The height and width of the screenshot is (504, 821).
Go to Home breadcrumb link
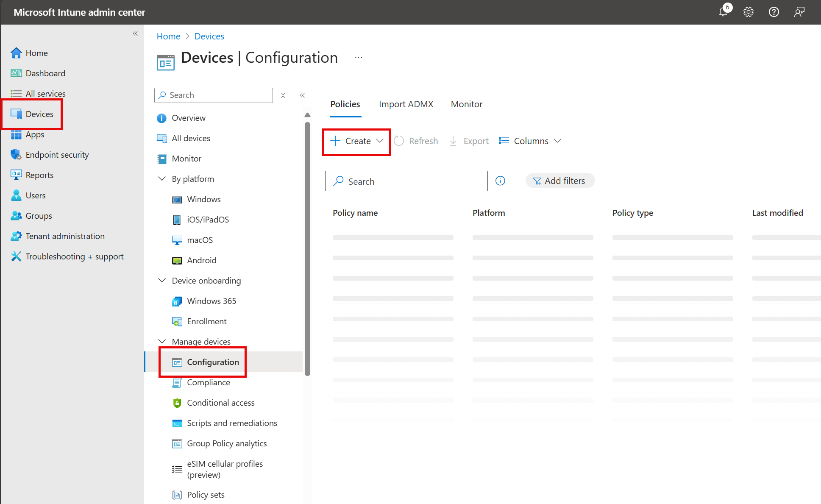(x=168, y=36)
